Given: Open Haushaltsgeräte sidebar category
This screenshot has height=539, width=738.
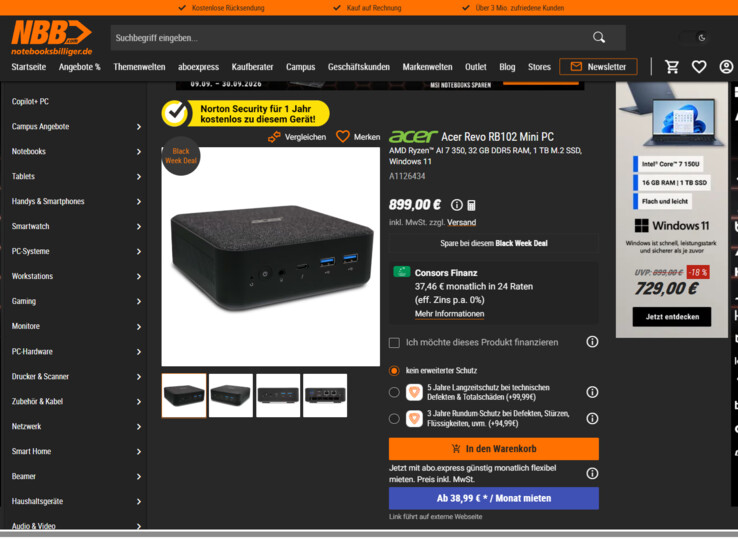Looking at the screenshot, I should 37,501.
